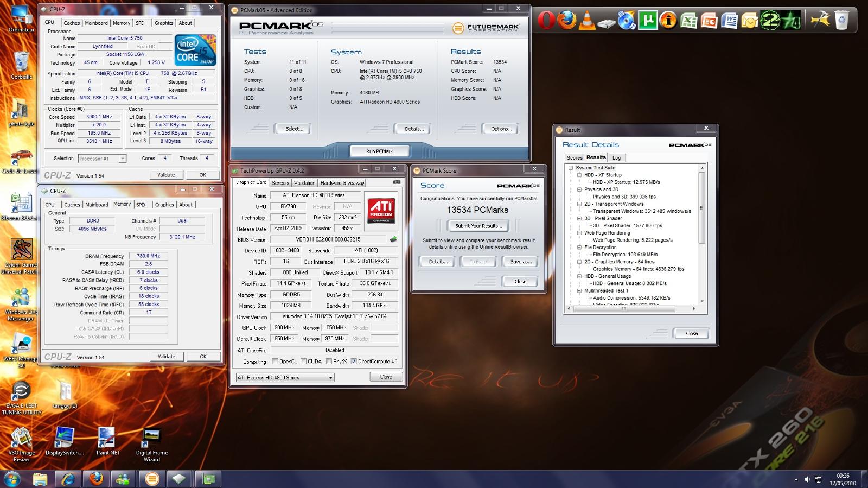
Task: Open Firefox from the top dock
Action: [x=567, y=21]
